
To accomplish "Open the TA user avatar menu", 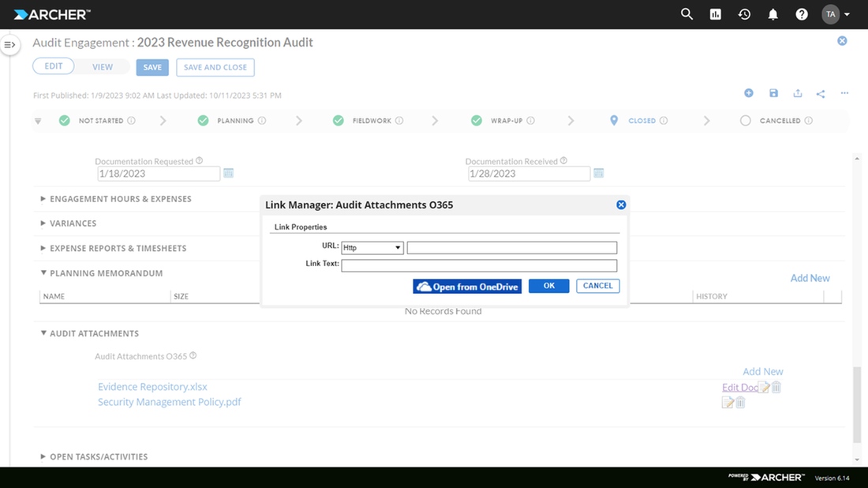I will click(830, 14).
